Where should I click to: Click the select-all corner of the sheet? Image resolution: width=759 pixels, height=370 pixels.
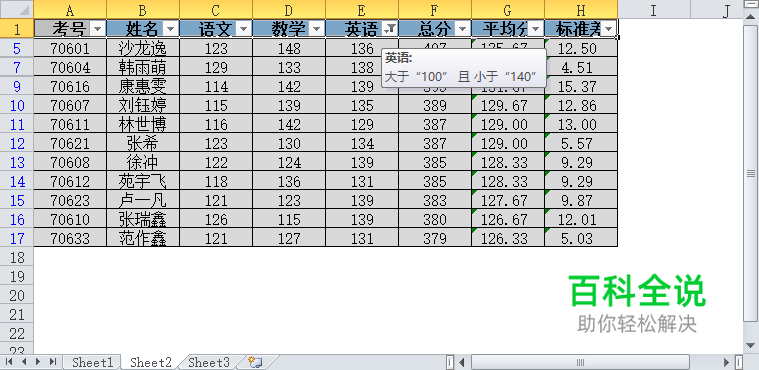pyautogui.click(x=17, y=9)
